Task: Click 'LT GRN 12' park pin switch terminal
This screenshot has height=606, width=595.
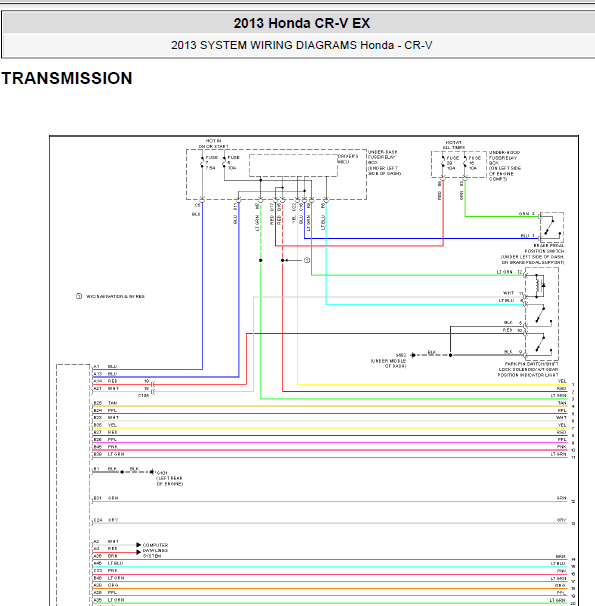Action: (x=510, y=272)
